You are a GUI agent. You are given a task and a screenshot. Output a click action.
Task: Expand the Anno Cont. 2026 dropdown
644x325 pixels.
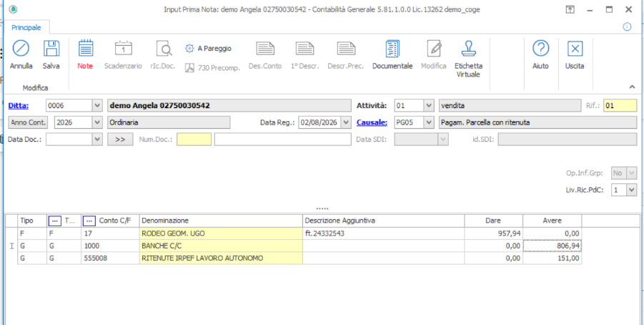click(x=97, y=122)
